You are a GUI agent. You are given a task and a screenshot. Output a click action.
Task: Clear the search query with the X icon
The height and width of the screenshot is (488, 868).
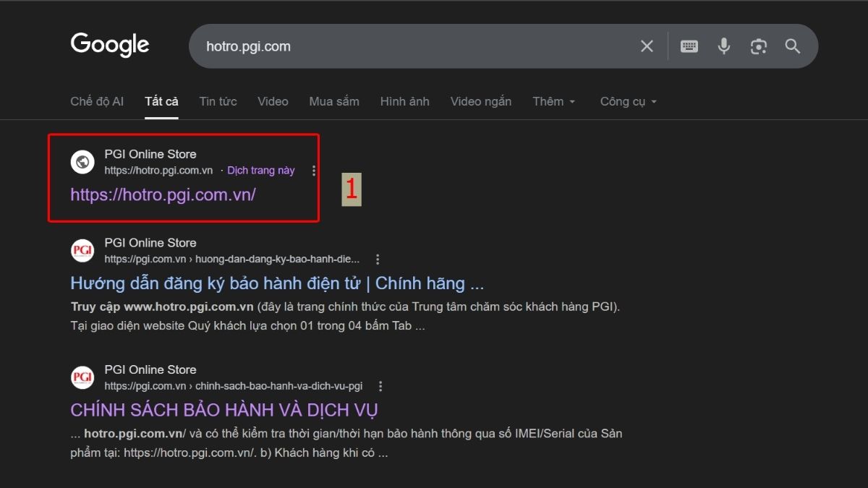pos(646,46)
